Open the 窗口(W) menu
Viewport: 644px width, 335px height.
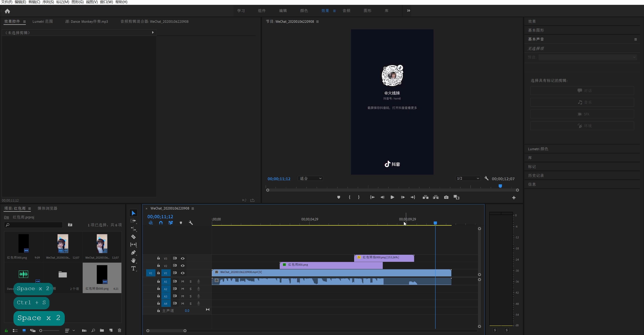[x=106, y=2]
